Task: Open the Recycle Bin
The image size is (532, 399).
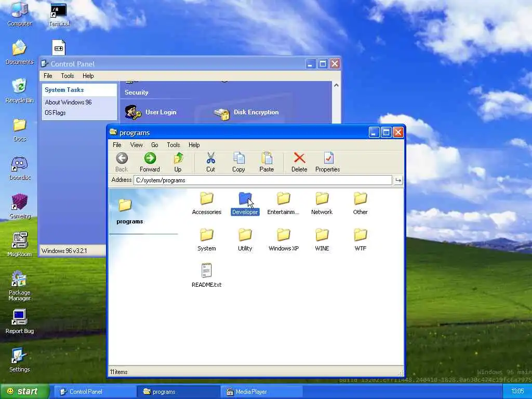Action: 20,90
